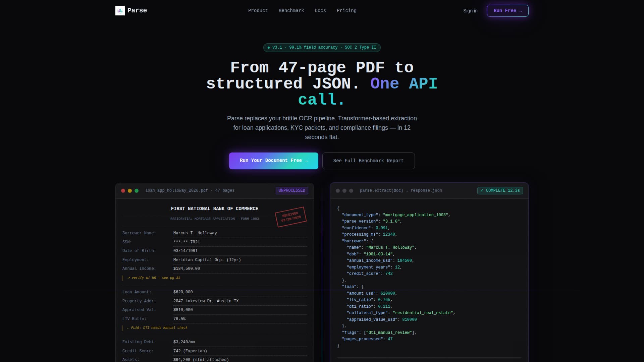Click "appraised_value_usd": 810000 line
The image size is (644, 362).
[x=382, y=320]
